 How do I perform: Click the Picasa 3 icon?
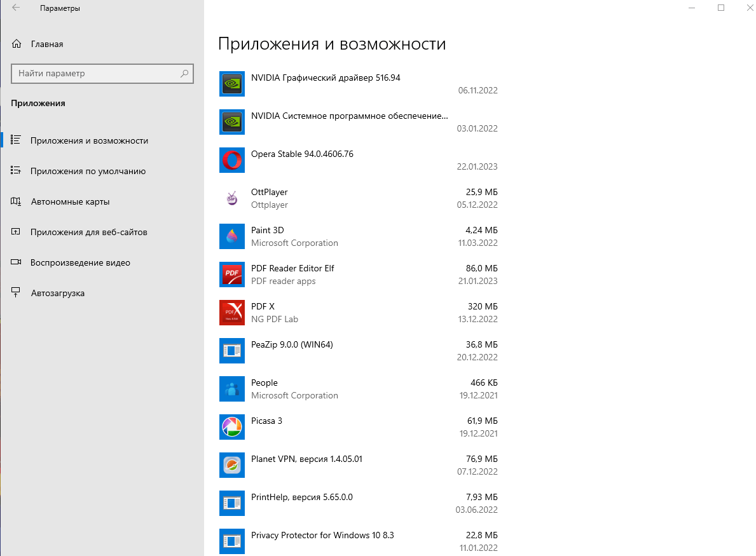232,427
